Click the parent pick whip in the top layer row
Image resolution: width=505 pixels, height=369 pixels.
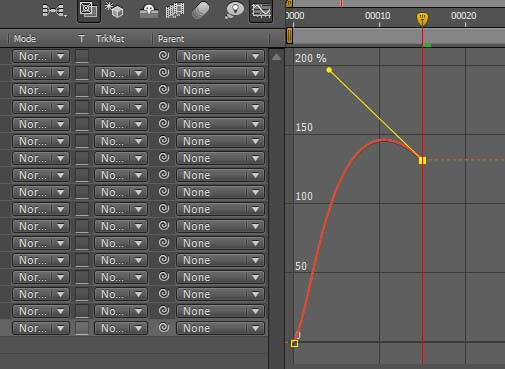coord(164,56)
